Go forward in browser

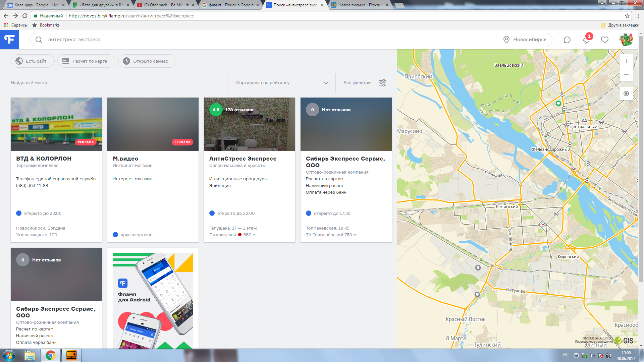15,16
